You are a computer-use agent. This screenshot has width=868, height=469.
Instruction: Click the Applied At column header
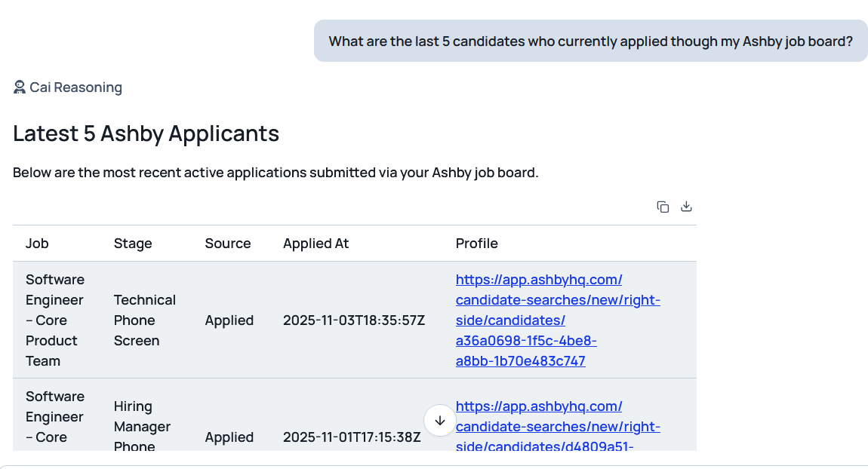pyautogui.click(x=315, y=244)
